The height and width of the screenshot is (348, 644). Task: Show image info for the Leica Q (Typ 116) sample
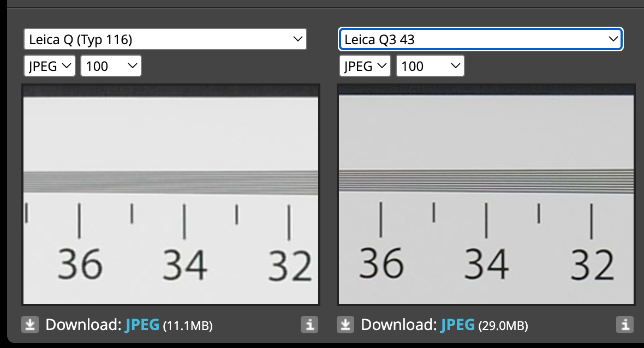pyautogui.click(x=309, y=325)
